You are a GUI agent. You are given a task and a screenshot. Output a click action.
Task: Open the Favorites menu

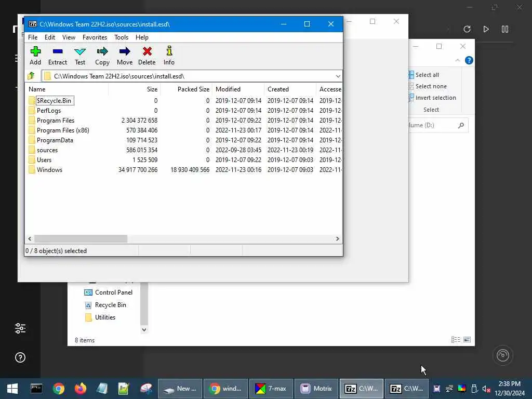(x=95, y=37)
